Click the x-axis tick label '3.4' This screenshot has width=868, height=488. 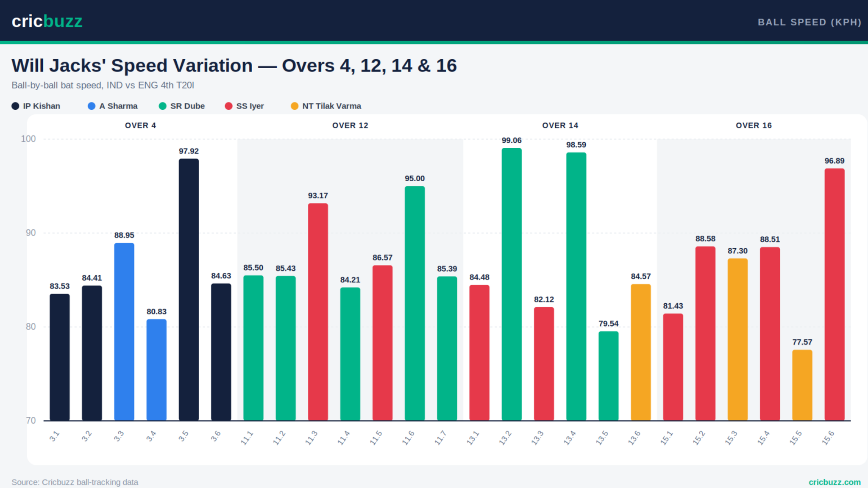(x=151, y=436)
